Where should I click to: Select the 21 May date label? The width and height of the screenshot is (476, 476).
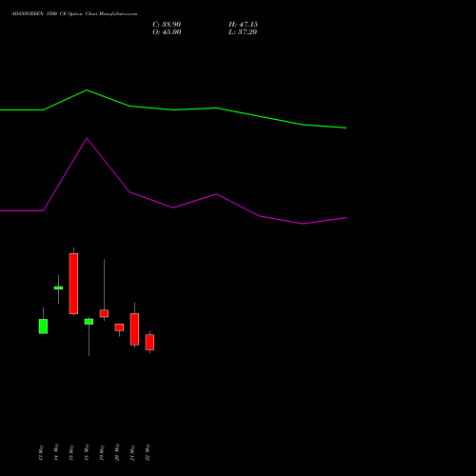point(132,452)
